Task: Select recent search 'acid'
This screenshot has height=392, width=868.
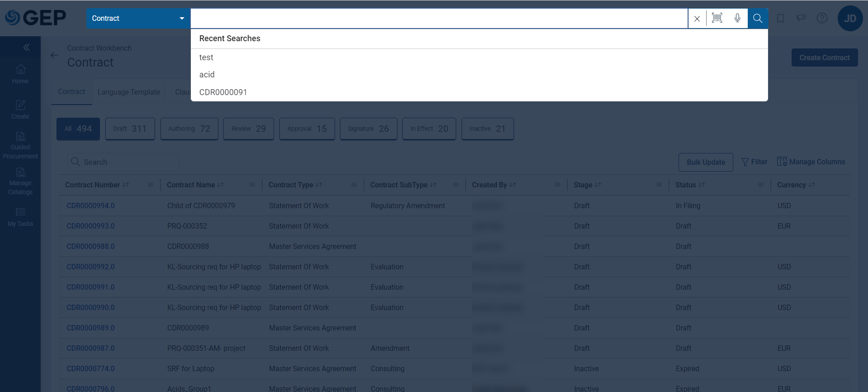Action: [x=207, y=75]
